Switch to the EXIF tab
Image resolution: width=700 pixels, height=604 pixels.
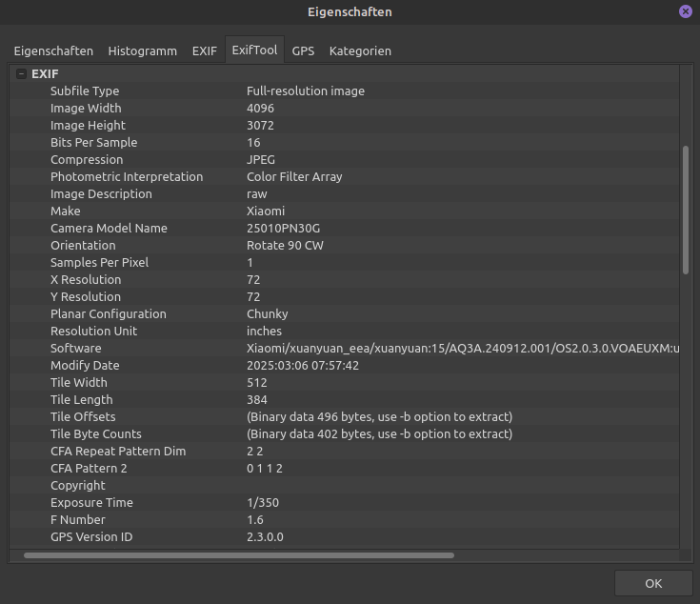click(205, 51)
